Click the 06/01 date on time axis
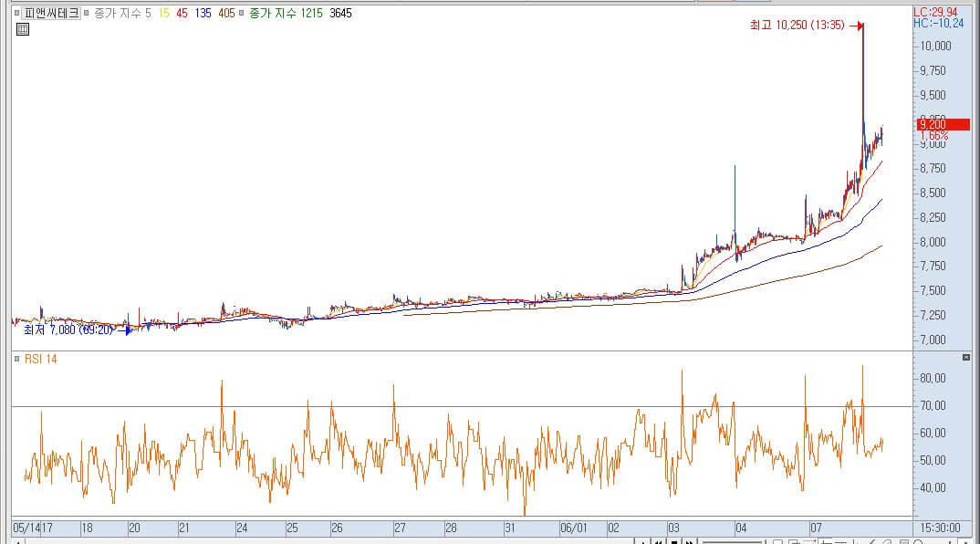Viewport: 980px width, 544px height. [x=573, y=528]
